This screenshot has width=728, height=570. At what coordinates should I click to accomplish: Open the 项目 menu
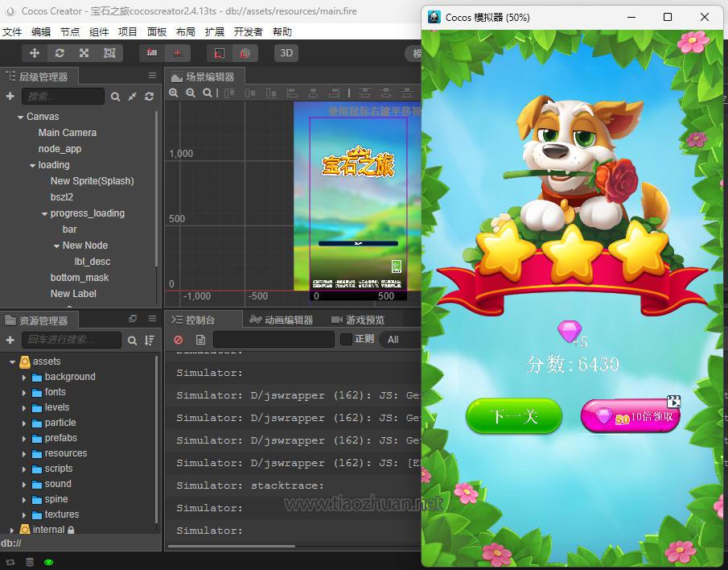click(129, 31)
